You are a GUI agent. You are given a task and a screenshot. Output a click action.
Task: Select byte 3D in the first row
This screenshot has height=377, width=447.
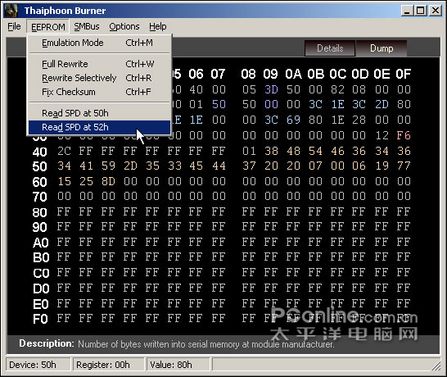click(x=271, y=89)
